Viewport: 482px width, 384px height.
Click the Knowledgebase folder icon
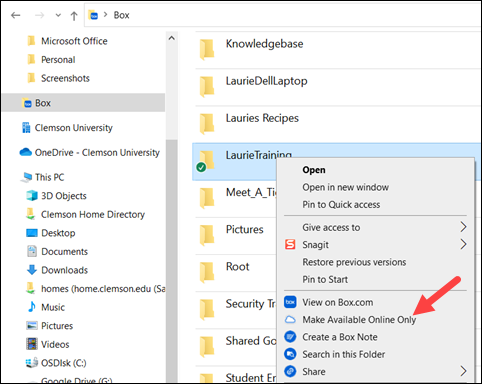[207, 49]
